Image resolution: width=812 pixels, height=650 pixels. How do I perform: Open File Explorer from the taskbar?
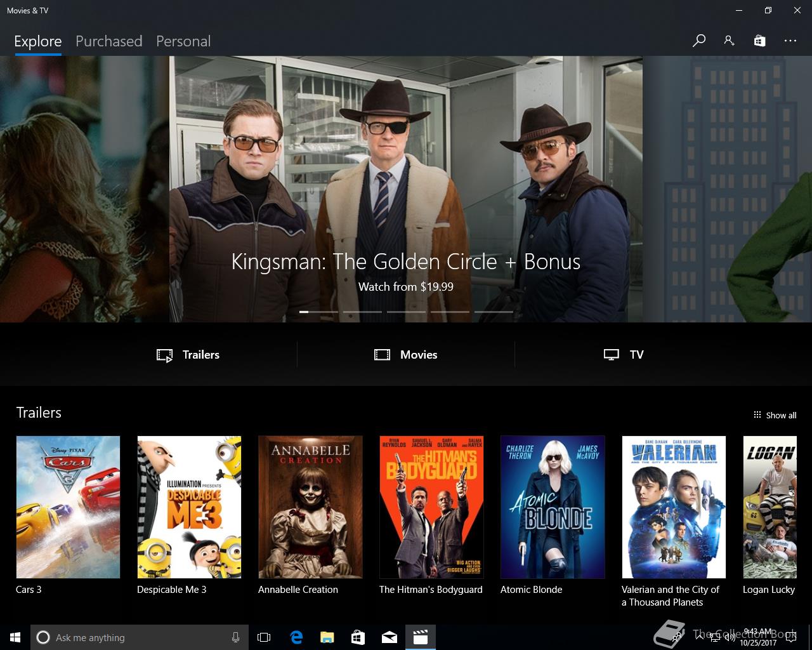[x=327, y=637]
